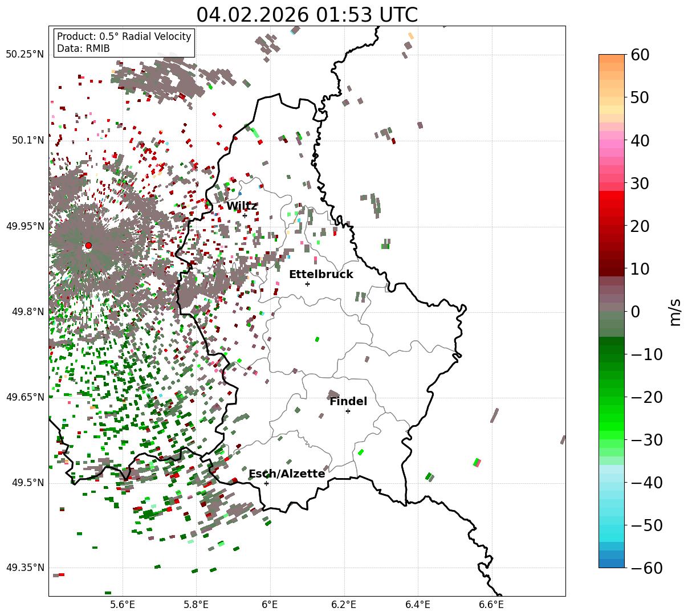688x616 pixels.
Task: Click the Esch/Alzette station cross marker
Action: click(x=266, y=483)
